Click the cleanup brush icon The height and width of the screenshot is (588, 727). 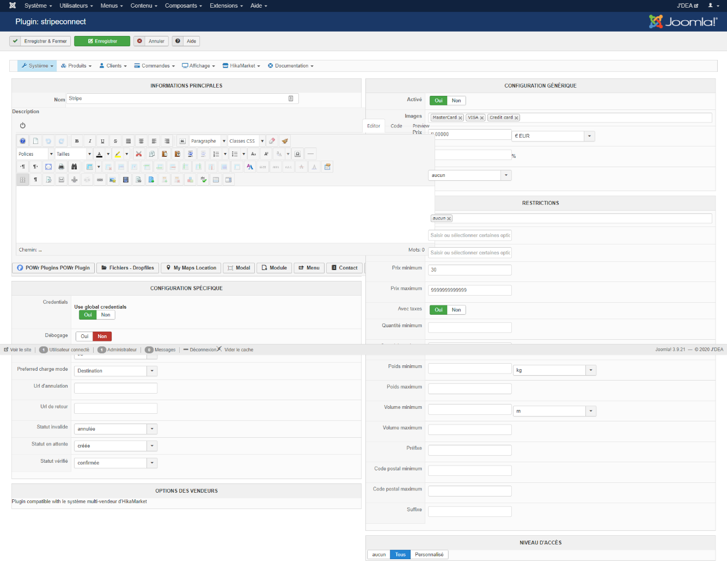click(285, 141)
